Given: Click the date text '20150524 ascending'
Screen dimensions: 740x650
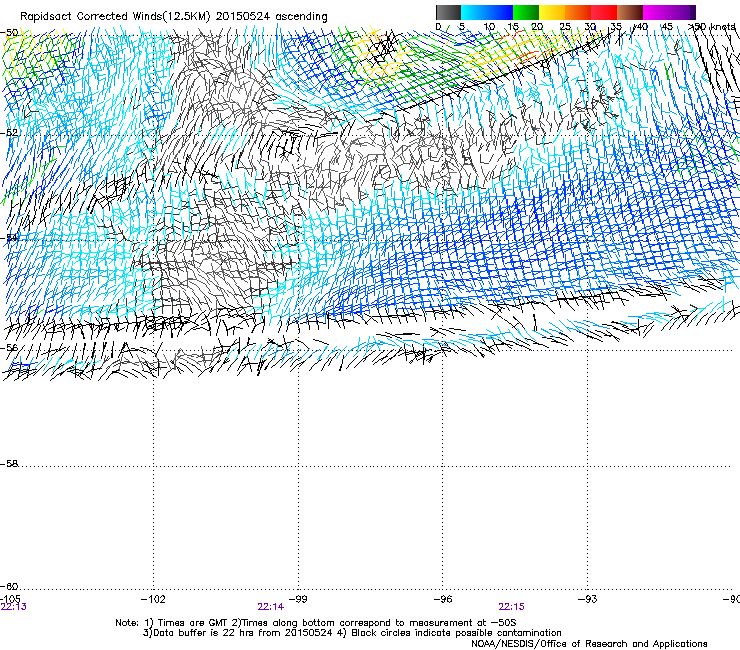Looking at the screenshot, I should point(271,17).
